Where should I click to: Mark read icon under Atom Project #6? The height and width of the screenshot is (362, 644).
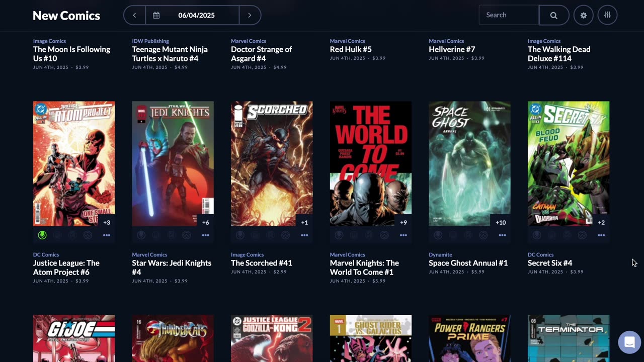point(72,235)
